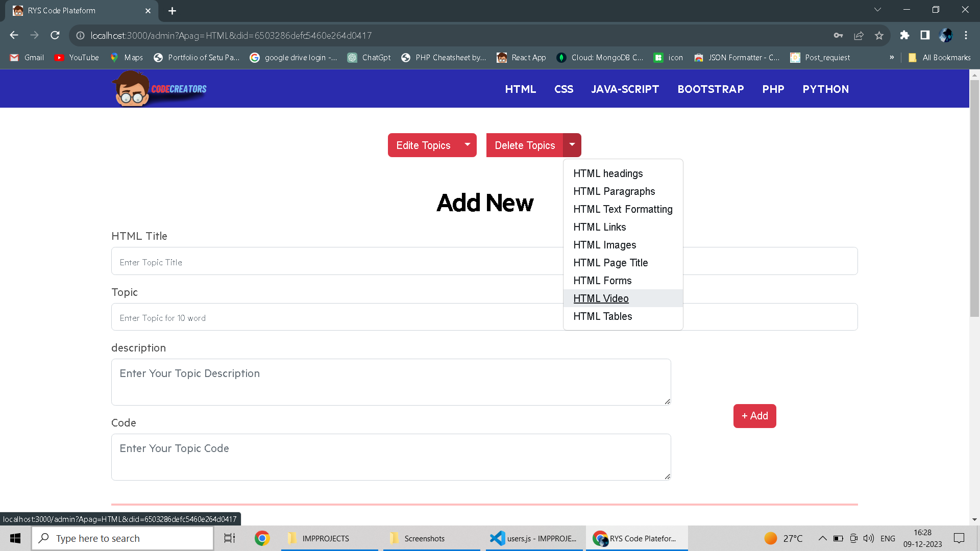Open Chrome extensions puzzle icon
This screenshot has width=980, height=551.
click(904, 35)
